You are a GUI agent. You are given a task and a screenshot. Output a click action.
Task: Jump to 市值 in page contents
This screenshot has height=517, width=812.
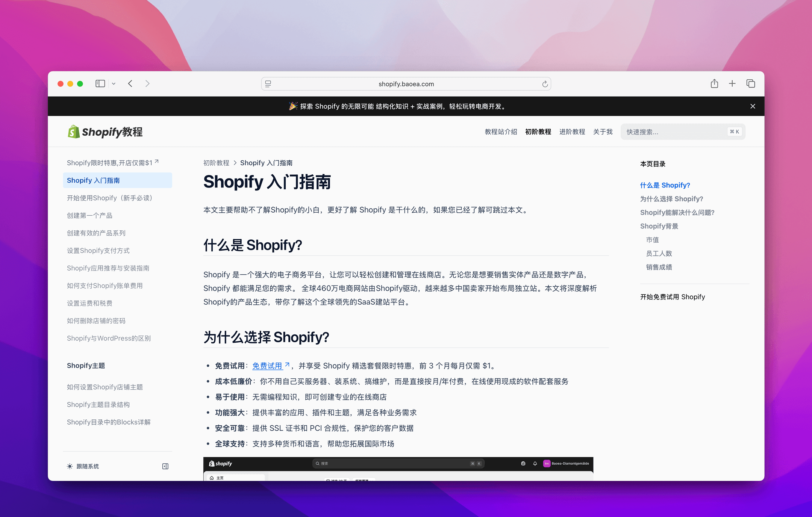[652, 240]
